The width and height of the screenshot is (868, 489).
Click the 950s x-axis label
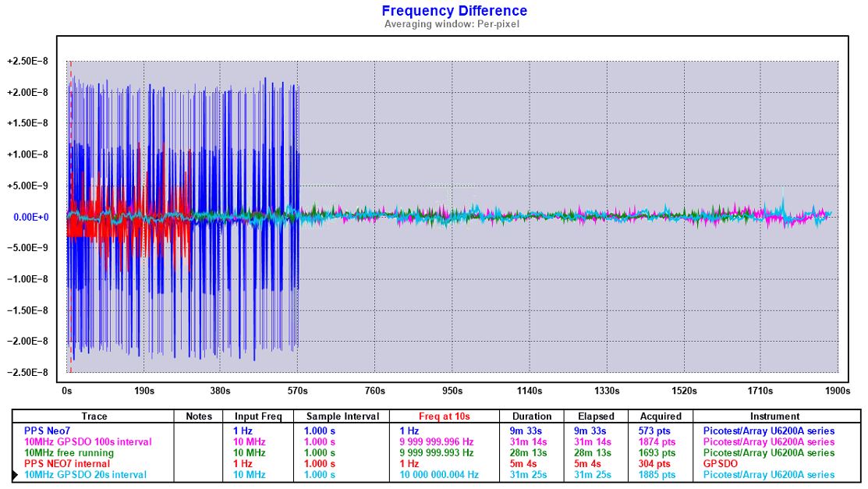pyautogui.click(x=452, y=390)
